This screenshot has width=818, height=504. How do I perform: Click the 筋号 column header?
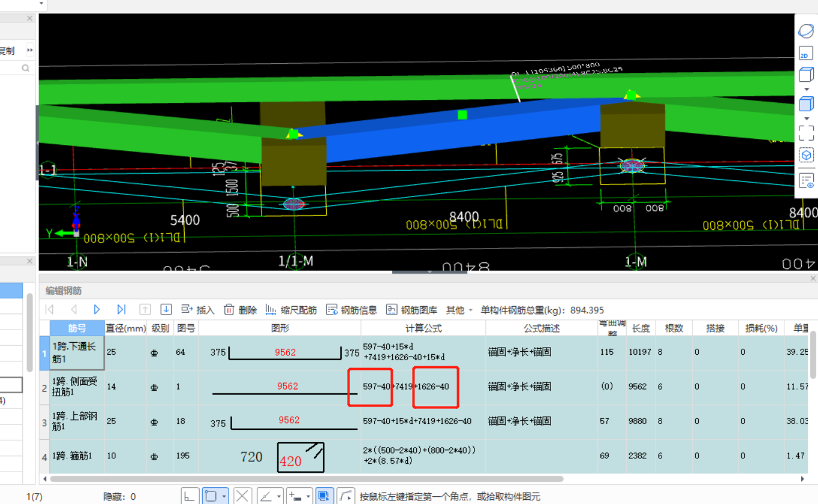pos(77,328)
